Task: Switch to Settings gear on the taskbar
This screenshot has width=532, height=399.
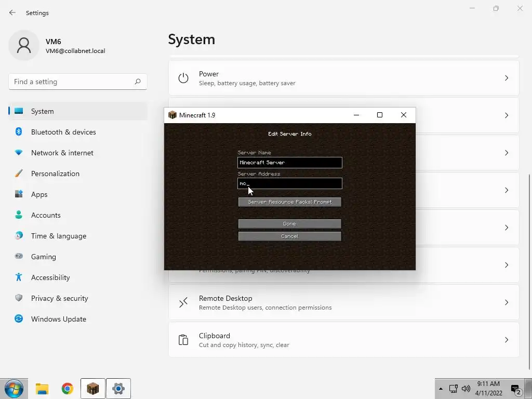Action: pos(118,389)
